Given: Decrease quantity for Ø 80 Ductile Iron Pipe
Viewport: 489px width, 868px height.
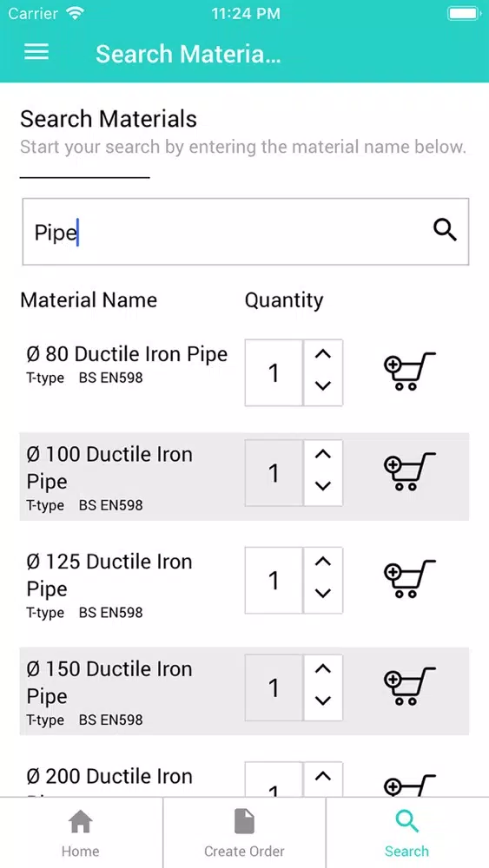Looking at the screenshot, I should coord(323,387).
